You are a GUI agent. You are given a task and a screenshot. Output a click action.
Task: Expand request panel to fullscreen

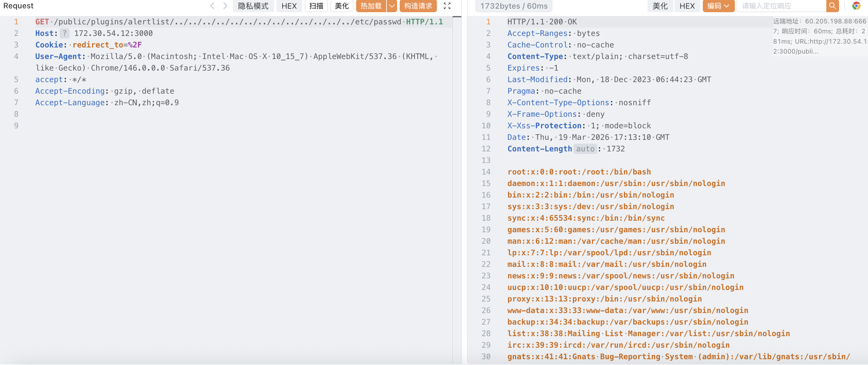click(x=447, y=6)
